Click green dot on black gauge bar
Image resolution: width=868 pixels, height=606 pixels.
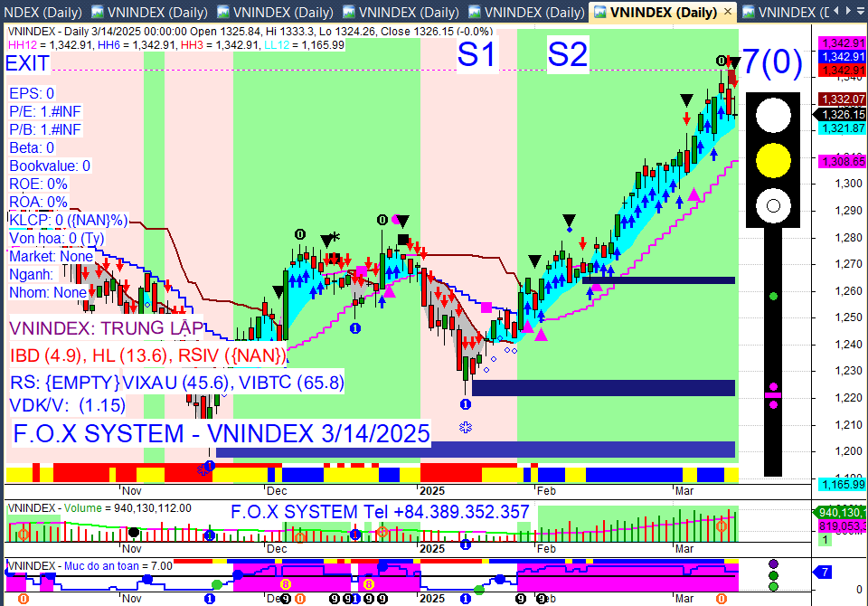pyautogui.click(x=773, y=297)
